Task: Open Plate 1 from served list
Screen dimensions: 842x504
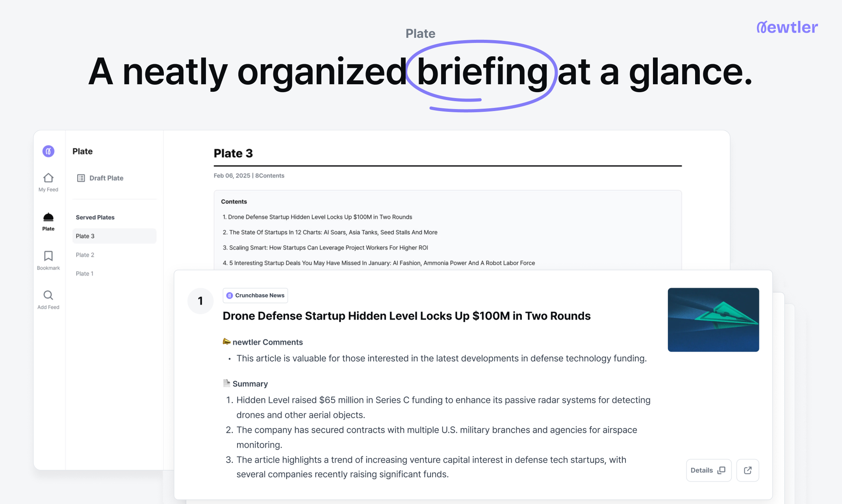Action: pyautogui.click(x=85, y=274)
